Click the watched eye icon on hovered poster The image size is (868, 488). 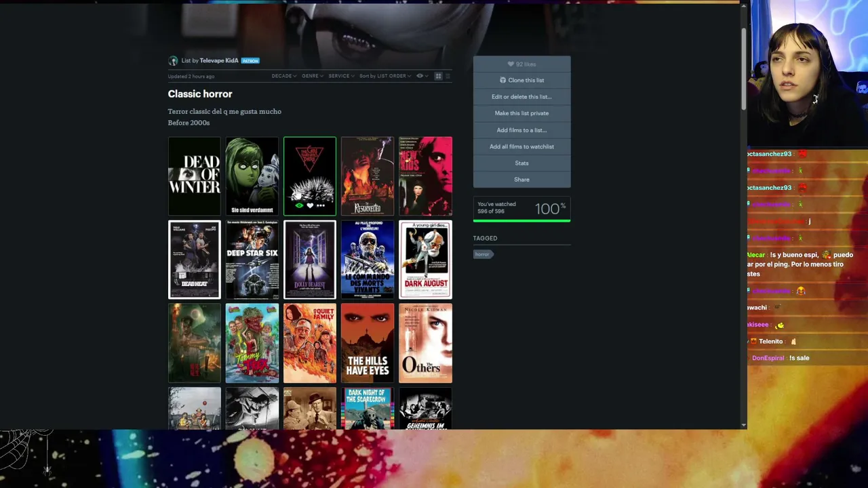click(299, 205)
